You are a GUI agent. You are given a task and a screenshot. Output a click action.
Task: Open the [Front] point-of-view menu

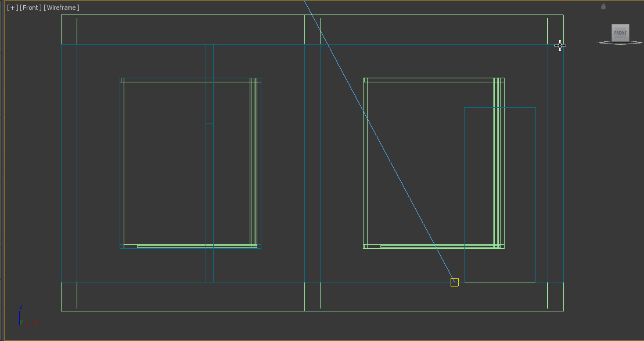[x=30, y=8]
